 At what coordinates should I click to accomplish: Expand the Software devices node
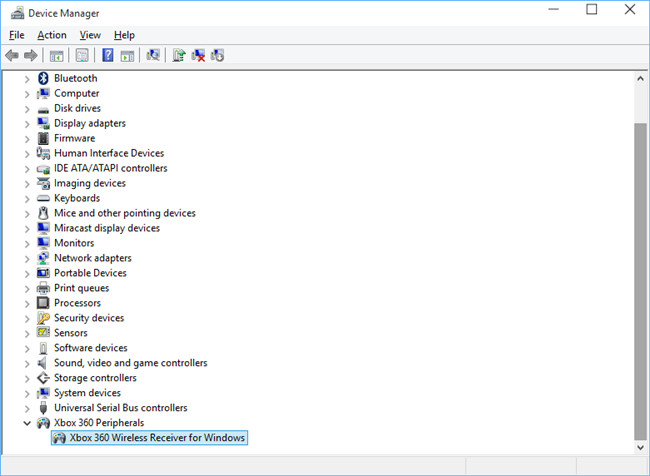(27, 348)
